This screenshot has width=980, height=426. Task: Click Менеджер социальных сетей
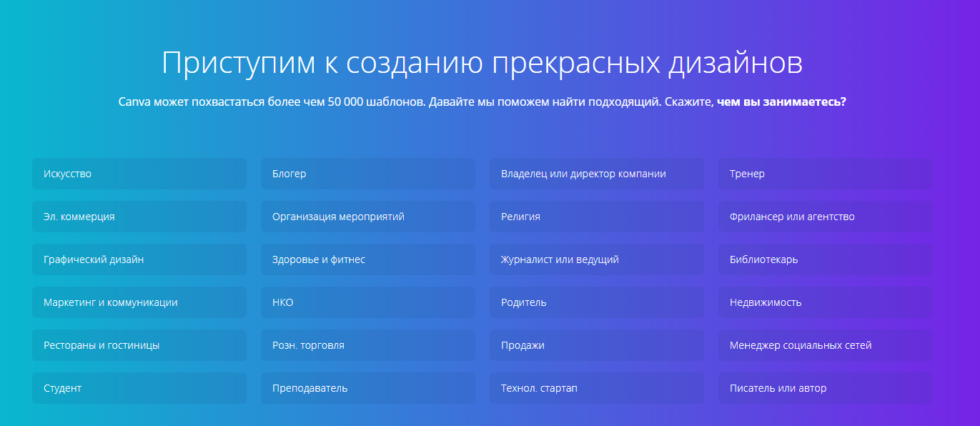(x=826, y=345)
